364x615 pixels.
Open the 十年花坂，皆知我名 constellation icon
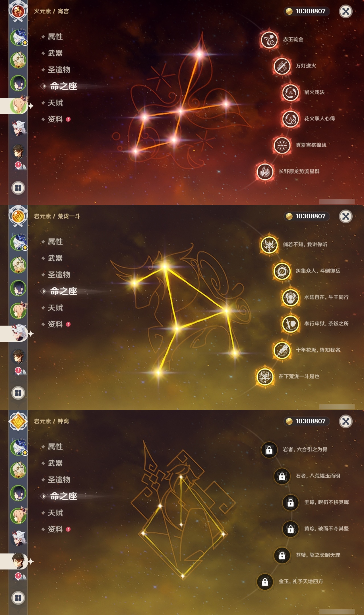tap(282, 350)
